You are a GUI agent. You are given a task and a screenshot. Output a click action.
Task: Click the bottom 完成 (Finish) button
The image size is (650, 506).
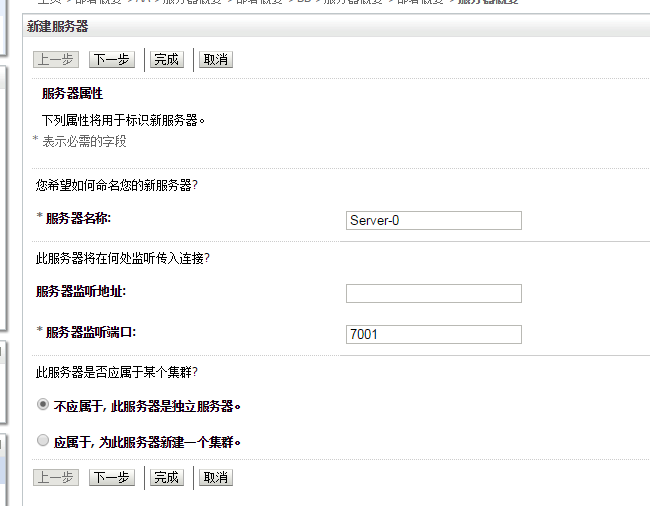coord(167,477)
